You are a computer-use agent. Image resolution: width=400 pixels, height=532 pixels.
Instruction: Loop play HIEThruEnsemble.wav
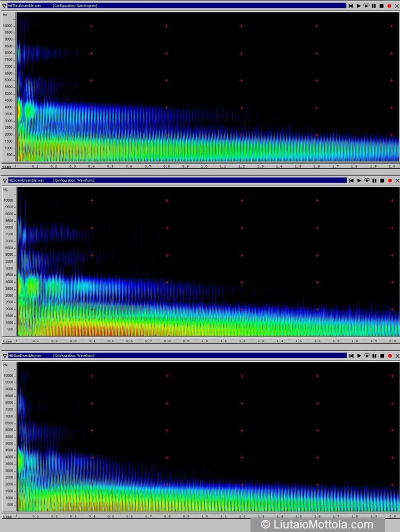coord(366,6)
